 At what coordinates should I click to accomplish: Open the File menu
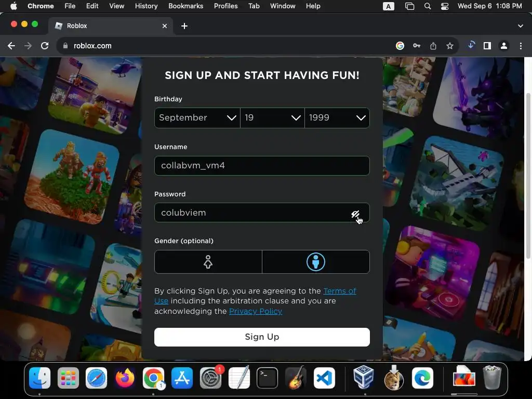point(70,6)
